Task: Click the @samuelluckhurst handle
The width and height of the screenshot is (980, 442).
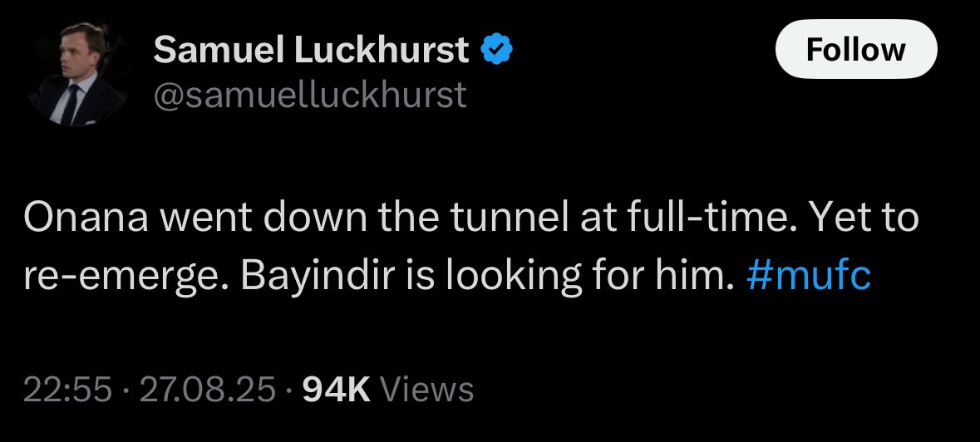Action: (310, 96)
